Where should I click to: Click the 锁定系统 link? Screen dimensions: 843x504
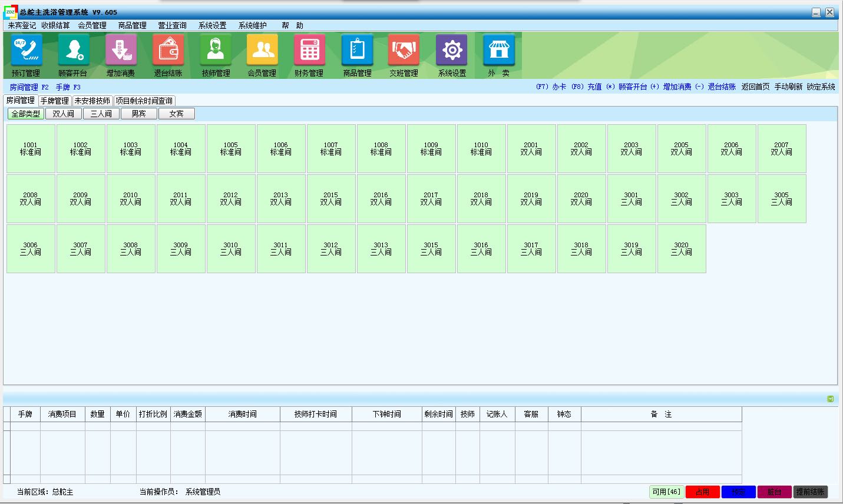(x=821, y=87)
